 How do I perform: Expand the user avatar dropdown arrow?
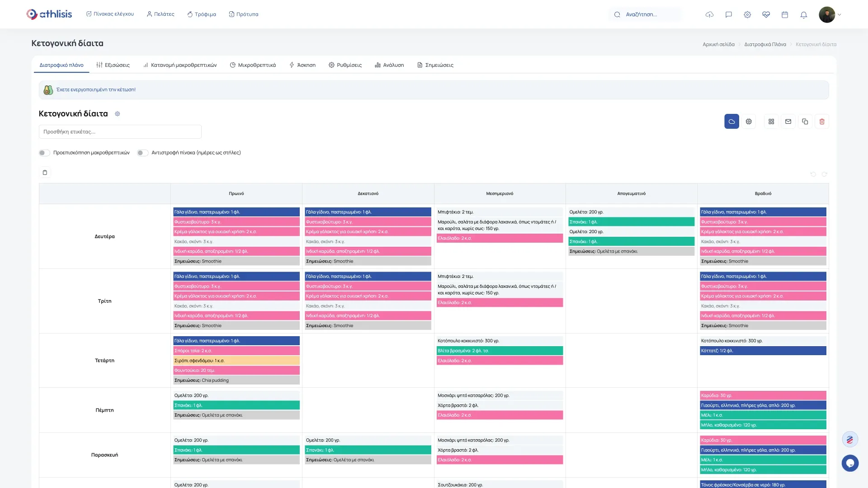pyautogui.click(x=840, y=15)
